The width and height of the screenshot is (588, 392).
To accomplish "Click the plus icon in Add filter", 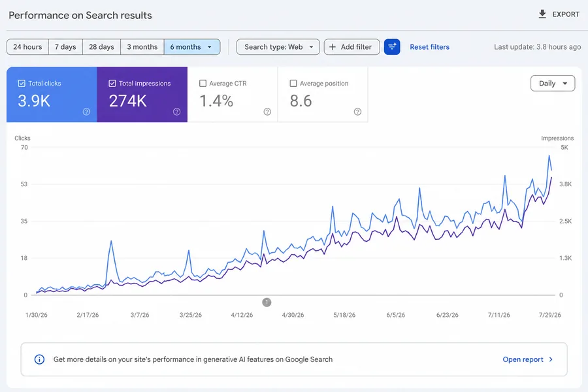I will [333, 47].
